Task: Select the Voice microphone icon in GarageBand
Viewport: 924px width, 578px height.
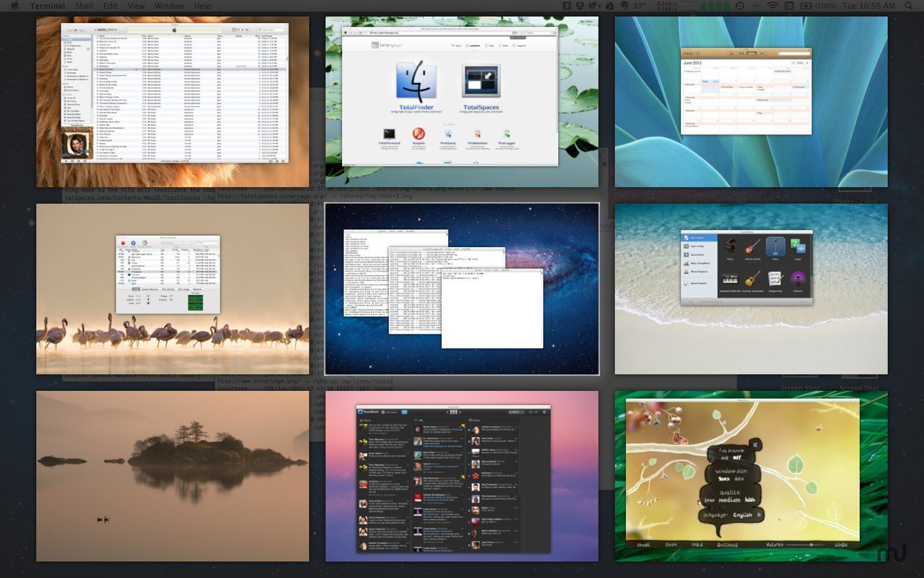Action: click(x=775, y=246)
